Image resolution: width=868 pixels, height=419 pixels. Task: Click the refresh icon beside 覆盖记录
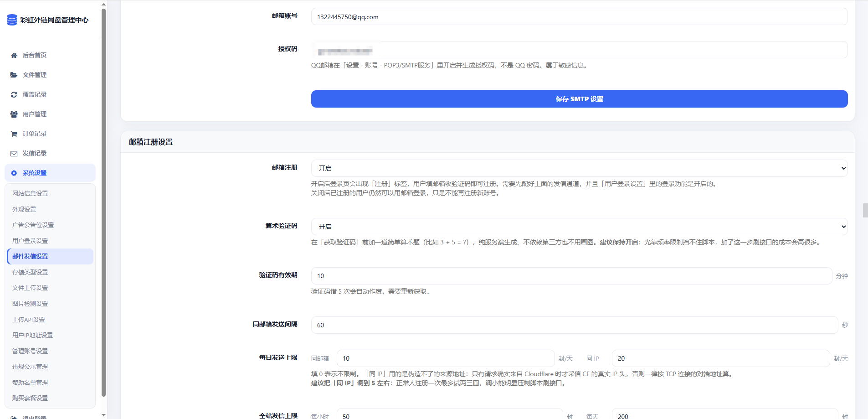tap(14, 94)
